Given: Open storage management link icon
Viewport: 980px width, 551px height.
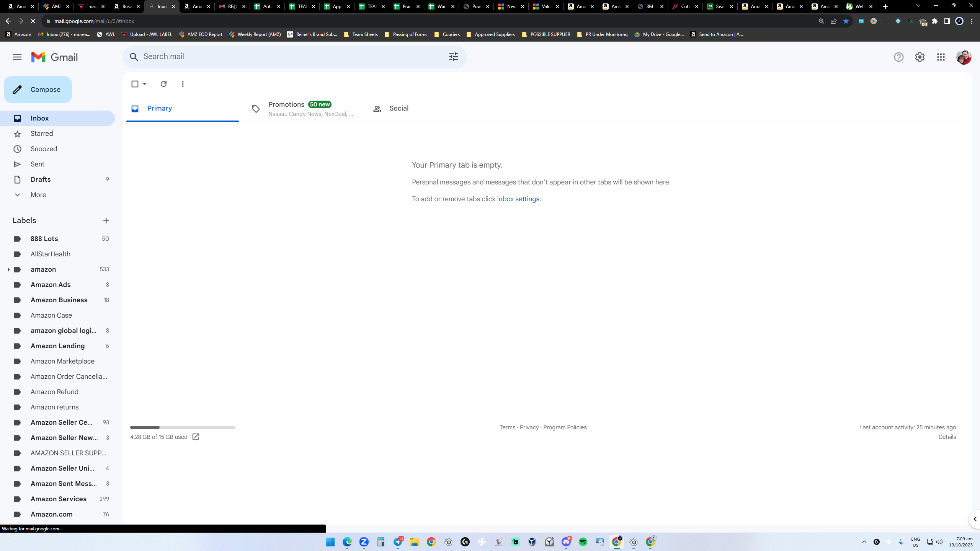Looking at the screenshot, I should 196,437.
